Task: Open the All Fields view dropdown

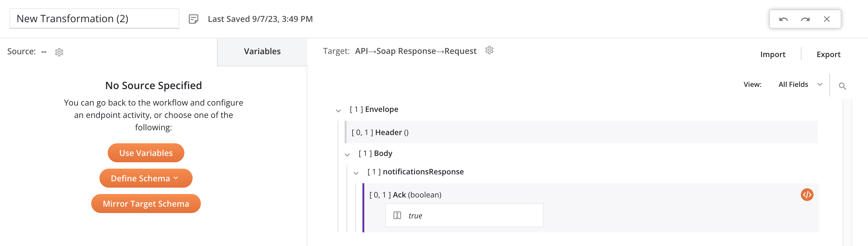Action: click(x=800, y=85)
